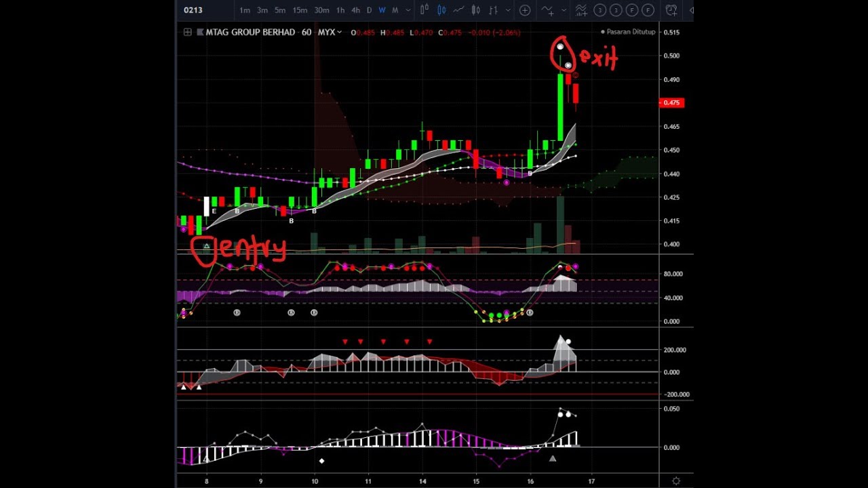Image resolution: width=868 pixels, height=488 pixels.
Task: Open chart settings gear at bottom right
Action: pos(676,481)
